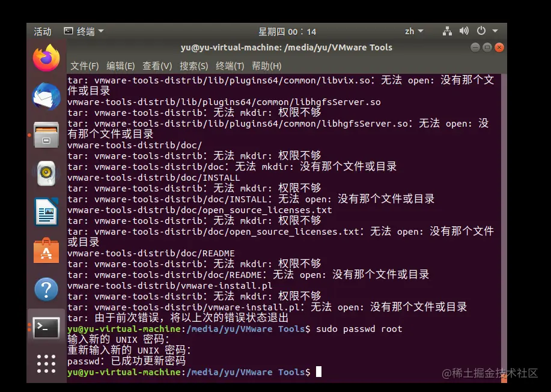The width and height of the screenshot is (551, 392).
Task: Open the 终端(T) menu
Action: point(230,66)
